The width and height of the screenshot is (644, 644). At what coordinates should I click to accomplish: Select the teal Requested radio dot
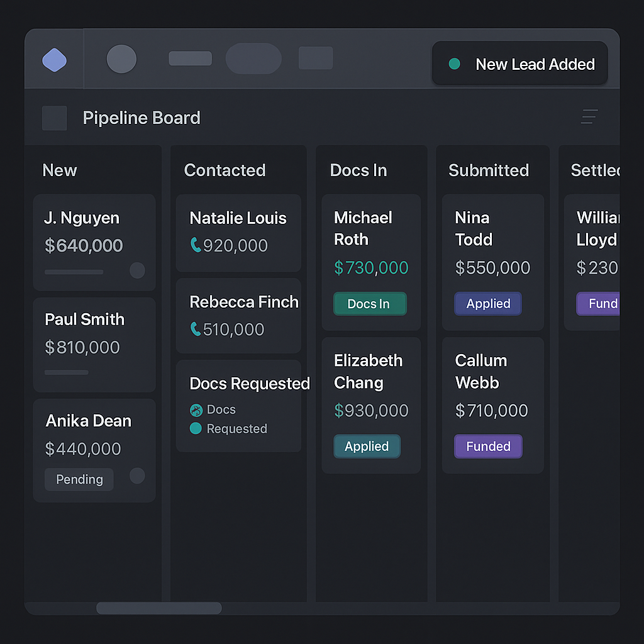(196, 428)
